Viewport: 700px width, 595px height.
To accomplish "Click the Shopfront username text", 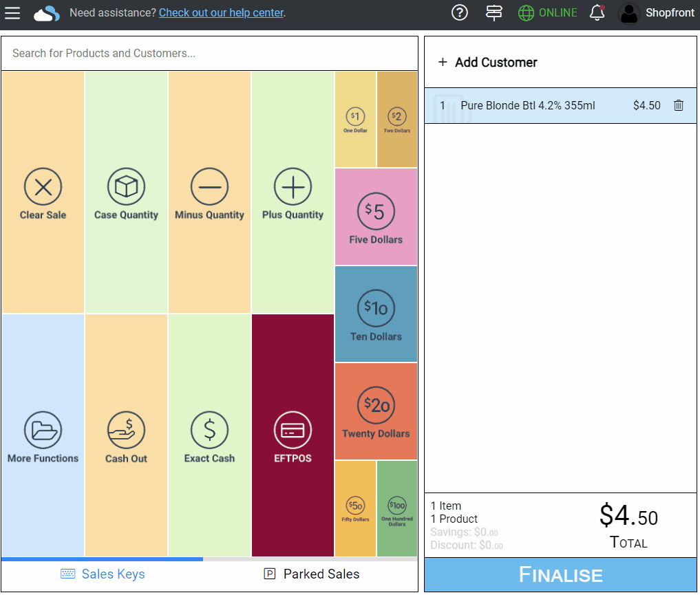I will click(670, 13).
